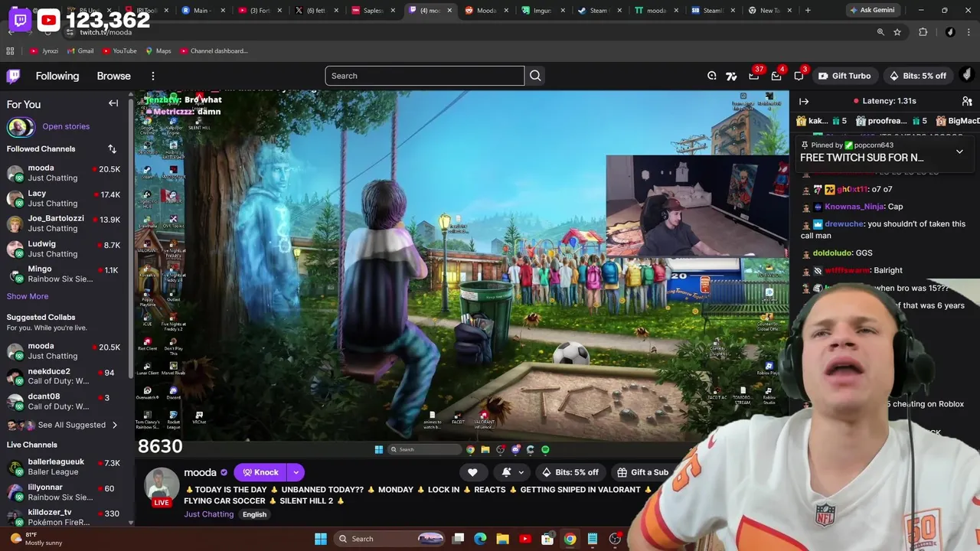Open Just Chatting category link
980x551 pixels.
(x=208, y=514)
